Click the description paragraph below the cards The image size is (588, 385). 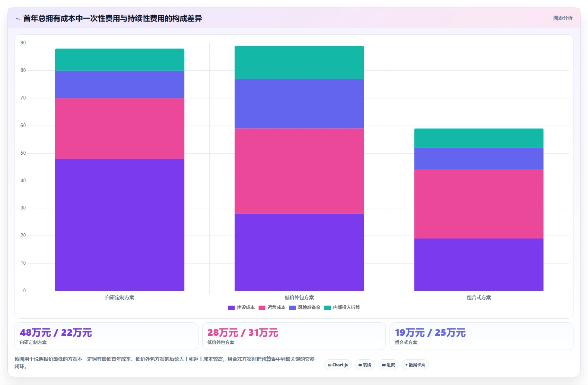[x=165, y=363]
